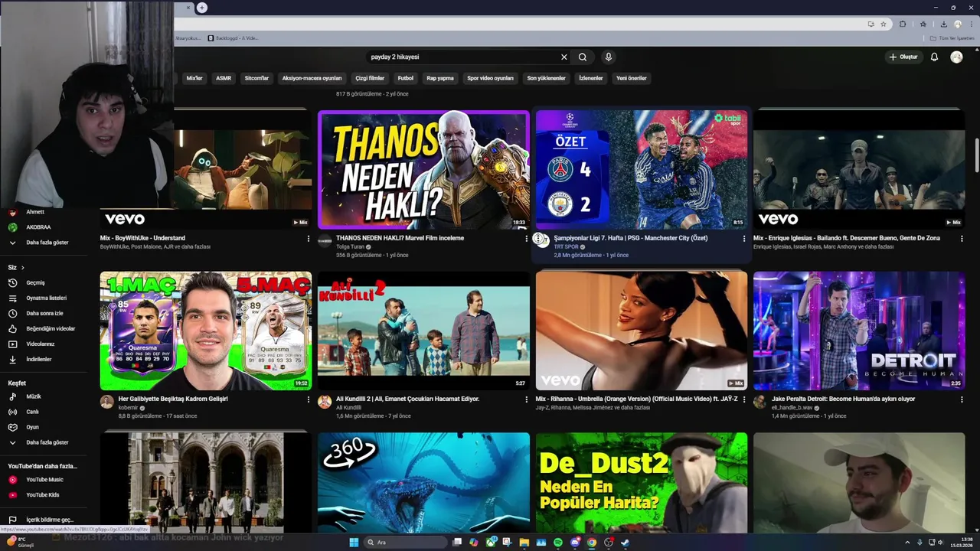Screen dimensions: 980x551
Task: Show hidden system tray icons chevron
Action: tap(907, 543)
